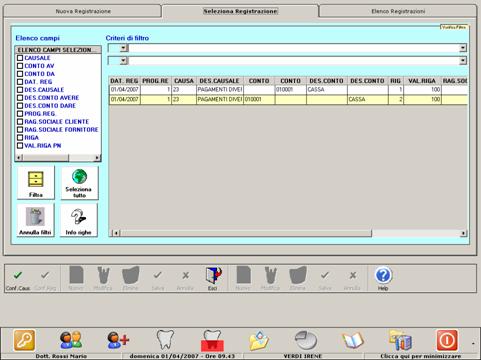
Task: Click table scrollbar's right arrow
Action: (463, 233)
